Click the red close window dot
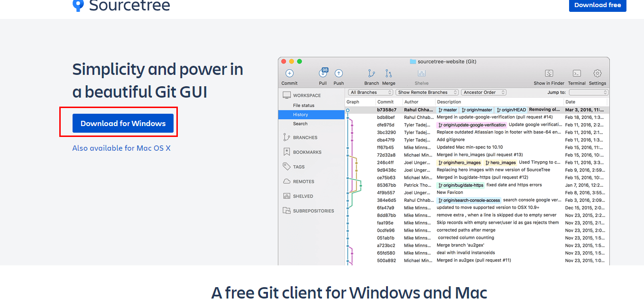 [284, 62]
